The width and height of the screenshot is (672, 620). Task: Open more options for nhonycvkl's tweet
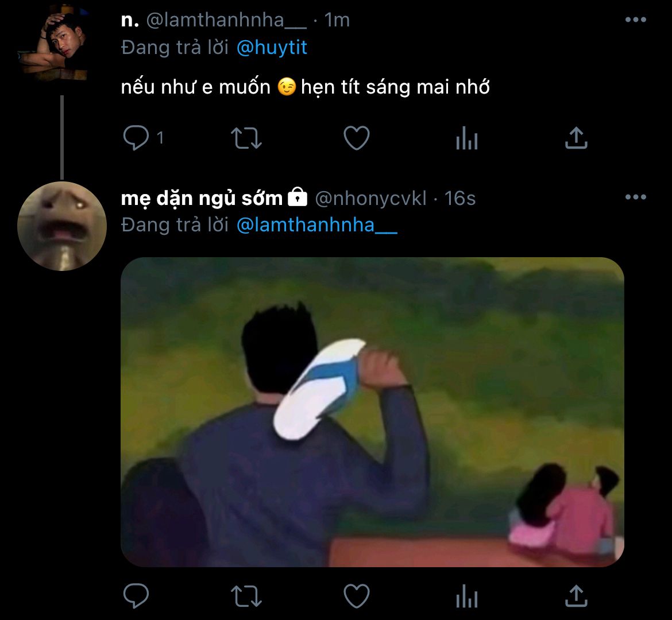point(635,198)
